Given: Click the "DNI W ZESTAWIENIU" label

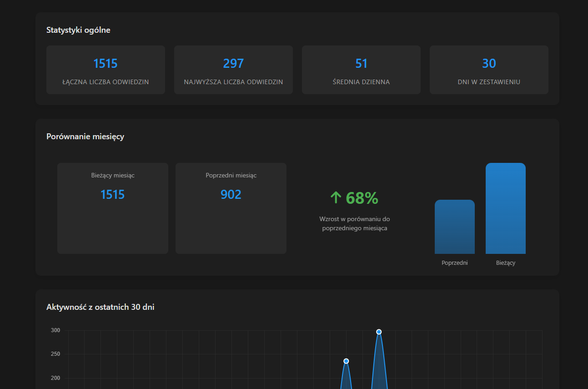Looking at the screenshot, I should (489, 82).
